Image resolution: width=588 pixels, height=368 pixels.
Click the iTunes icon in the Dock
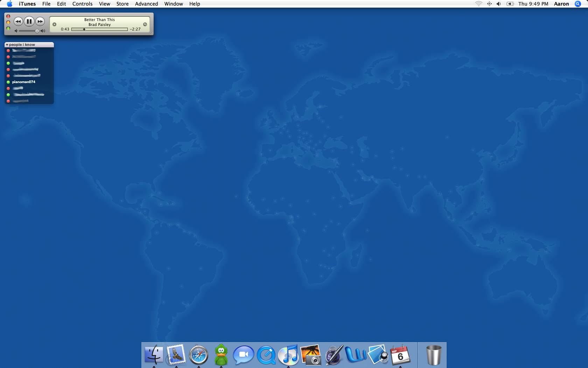click(288, 355)
